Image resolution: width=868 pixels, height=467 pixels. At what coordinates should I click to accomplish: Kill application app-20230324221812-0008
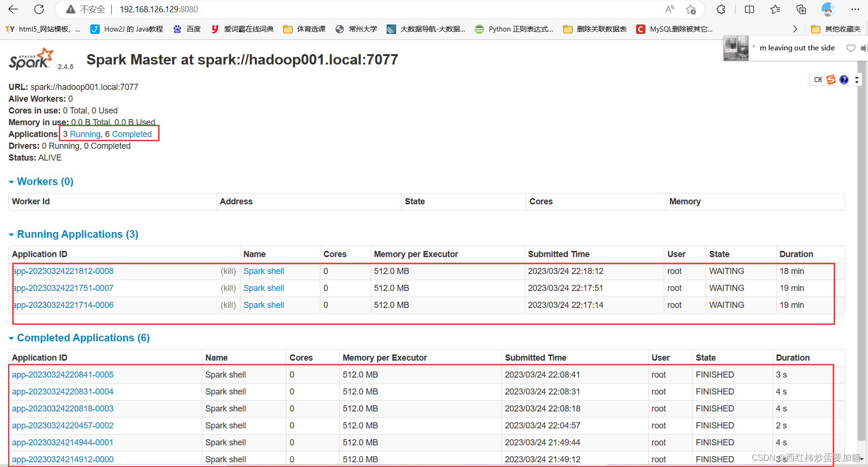tap(228, 271)
